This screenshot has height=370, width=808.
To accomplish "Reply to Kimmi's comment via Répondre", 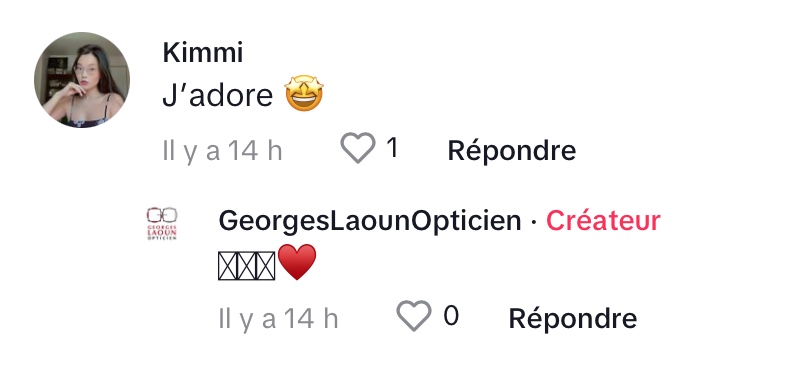I will [512, 150].
